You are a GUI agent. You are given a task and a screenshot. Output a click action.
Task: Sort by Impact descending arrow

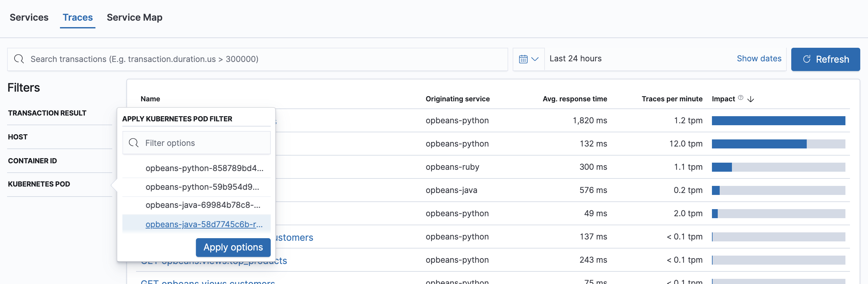[750, 99]
